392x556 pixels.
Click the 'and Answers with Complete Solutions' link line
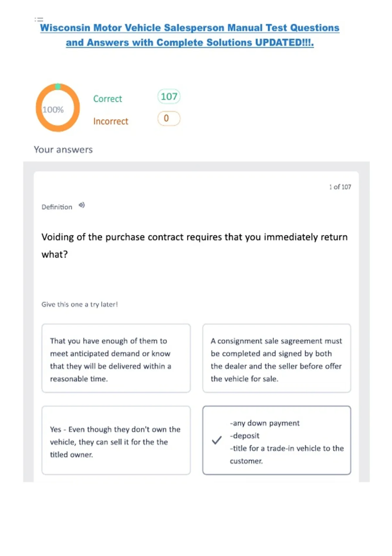190,43
